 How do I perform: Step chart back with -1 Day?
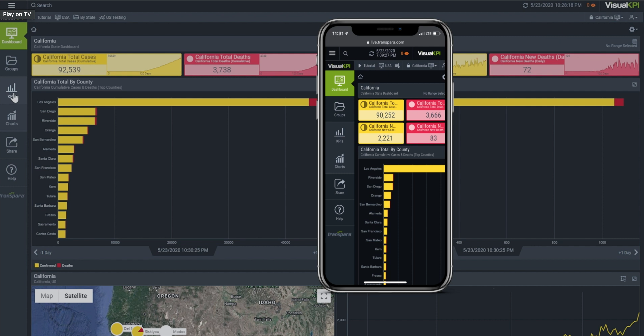[43, 253]
